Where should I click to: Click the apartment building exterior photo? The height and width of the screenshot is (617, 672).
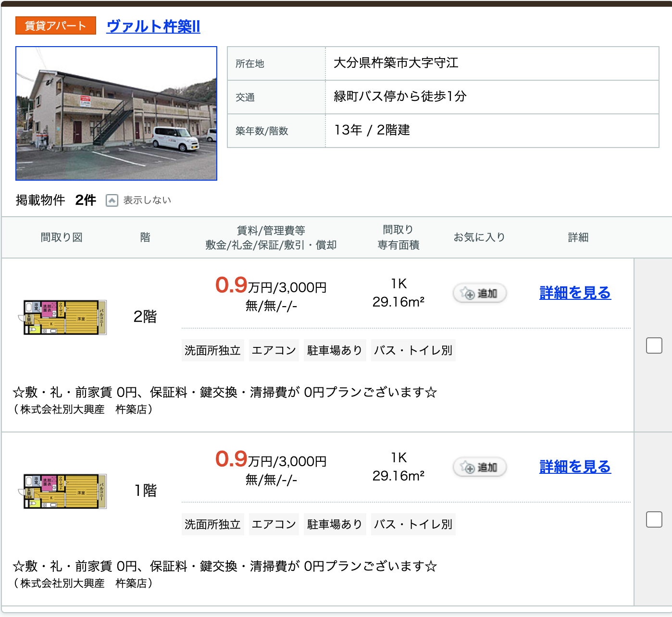point(116,113)
